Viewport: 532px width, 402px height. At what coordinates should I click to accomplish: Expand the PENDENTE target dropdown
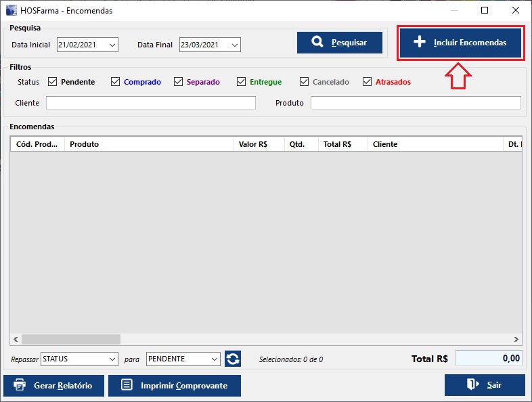coord(214,359)
